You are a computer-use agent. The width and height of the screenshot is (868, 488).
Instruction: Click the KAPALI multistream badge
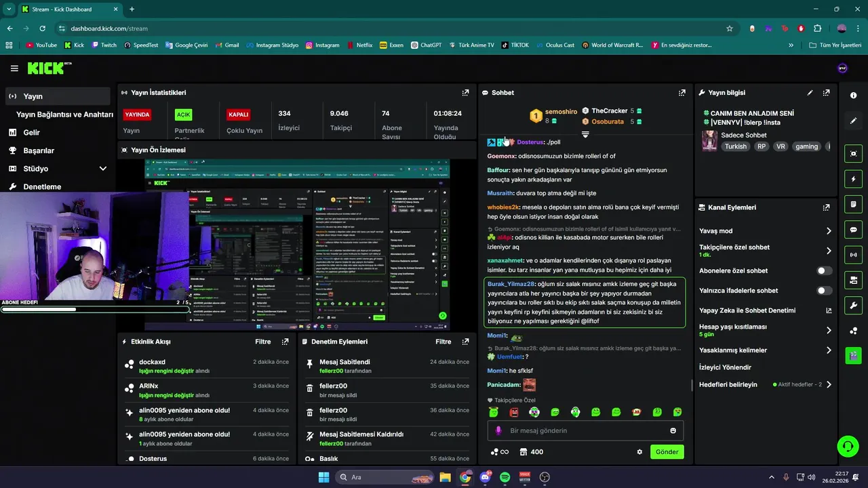tap(238, 115)
